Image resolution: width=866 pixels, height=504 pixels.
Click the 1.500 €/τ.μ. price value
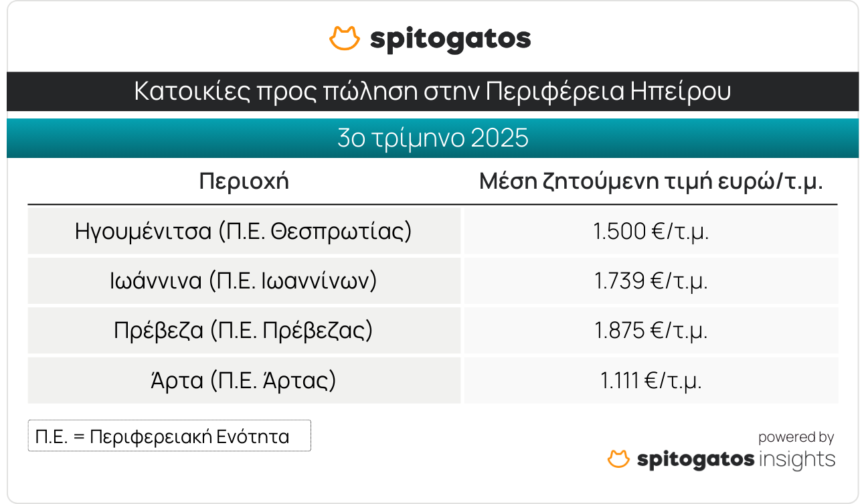point(651,231)
